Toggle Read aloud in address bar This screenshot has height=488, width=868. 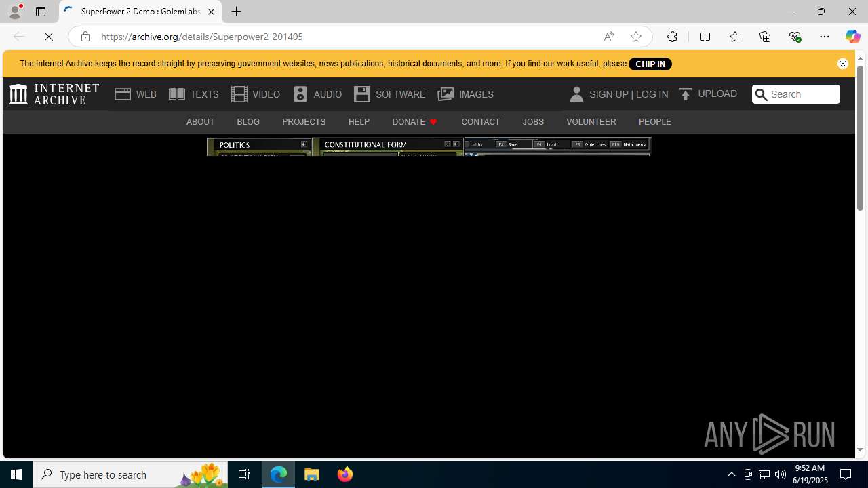coord(609,37)
